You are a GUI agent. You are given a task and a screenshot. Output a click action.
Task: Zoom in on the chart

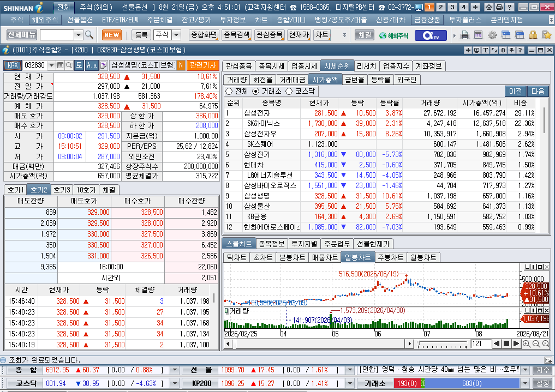pos(526,343)
